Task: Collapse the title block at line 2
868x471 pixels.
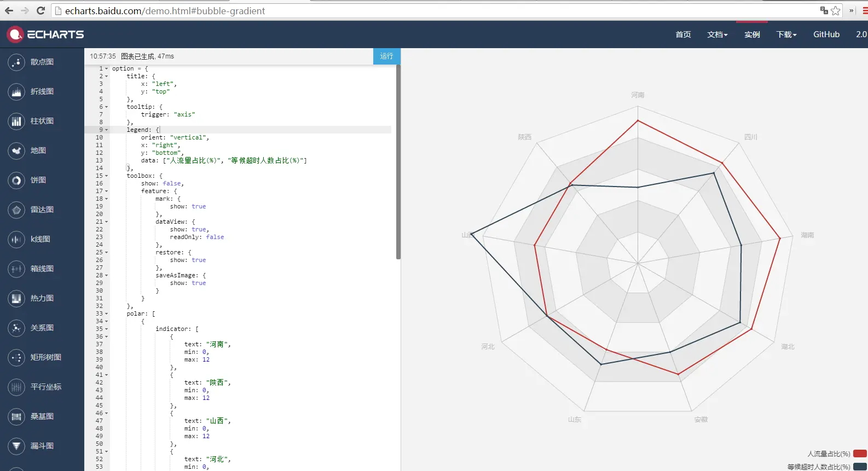Action: coord(106,76)
